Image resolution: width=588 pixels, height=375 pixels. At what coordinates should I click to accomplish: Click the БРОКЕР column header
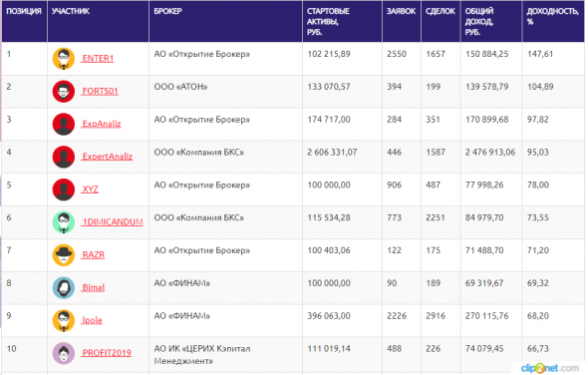pos(167,11)
